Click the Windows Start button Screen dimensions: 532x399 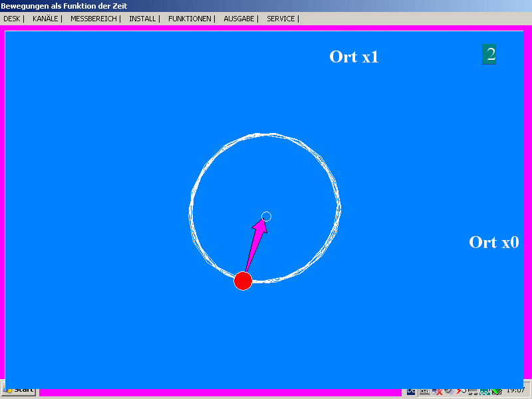[x=20, y=391]
